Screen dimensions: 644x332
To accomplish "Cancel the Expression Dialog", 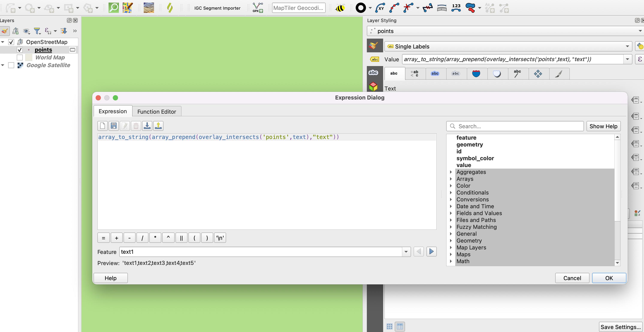I will coord(572,278).
